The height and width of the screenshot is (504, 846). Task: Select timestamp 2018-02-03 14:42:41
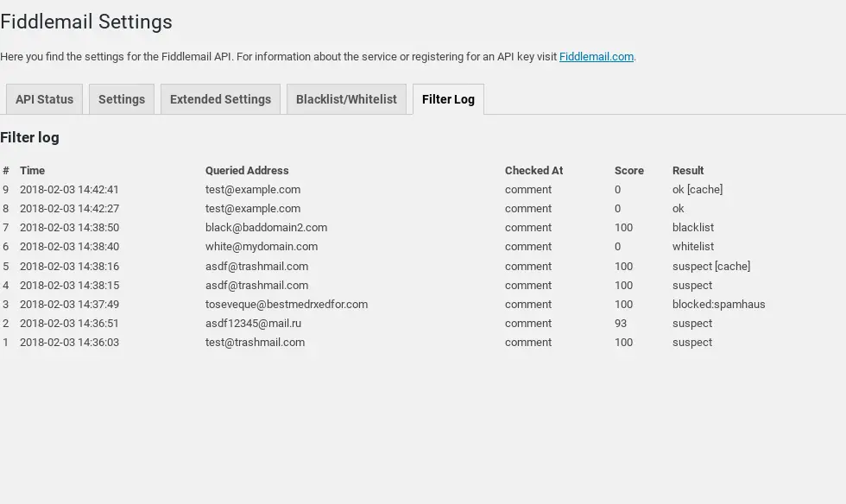[x=69, y=189]
